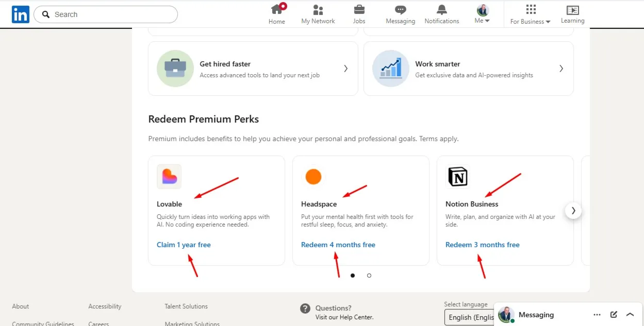Click the Work smarter chart illustration

pos(391,68)
